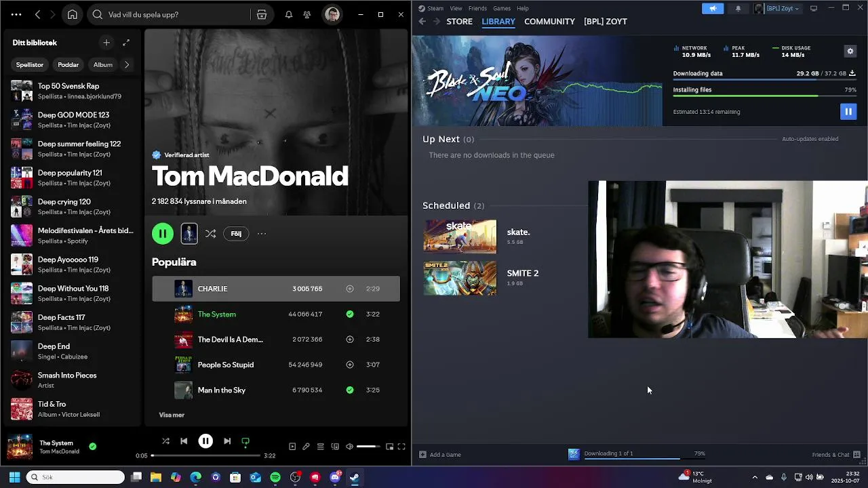Image resolution: width=868 pixels, height=488 pixels.
Task: Open connect to a device icon
Action: (x=335, y=447)
